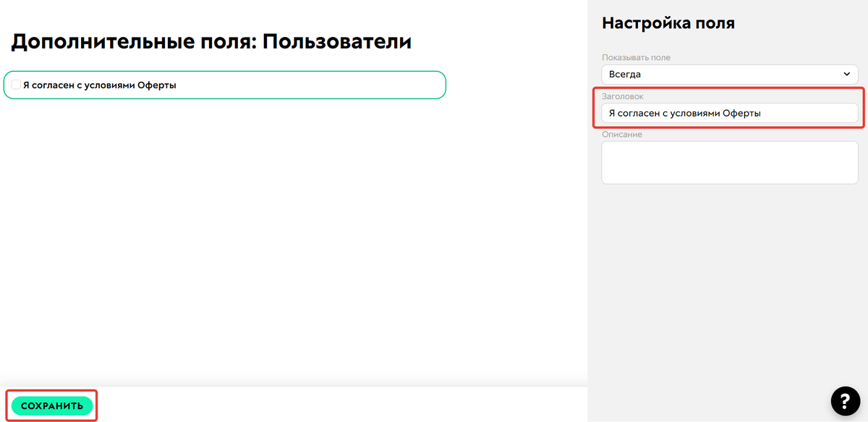Click the save button 'СОХРАНИТЬ'
Screen dimensions: 868x422
click(51, 405)
